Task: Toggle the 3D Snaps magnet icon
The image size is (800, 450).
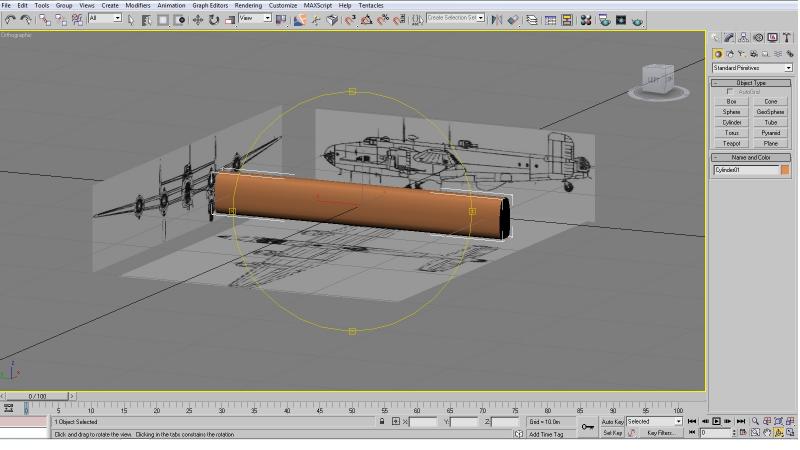Action: (x=350, y=20)
